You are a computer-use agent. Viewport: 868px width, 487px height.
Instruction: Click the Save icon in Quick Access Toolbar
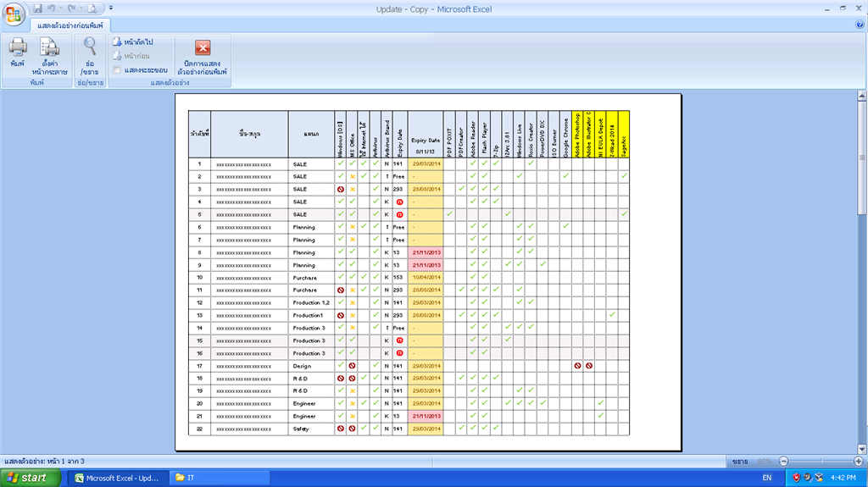[x=37, y=8]
